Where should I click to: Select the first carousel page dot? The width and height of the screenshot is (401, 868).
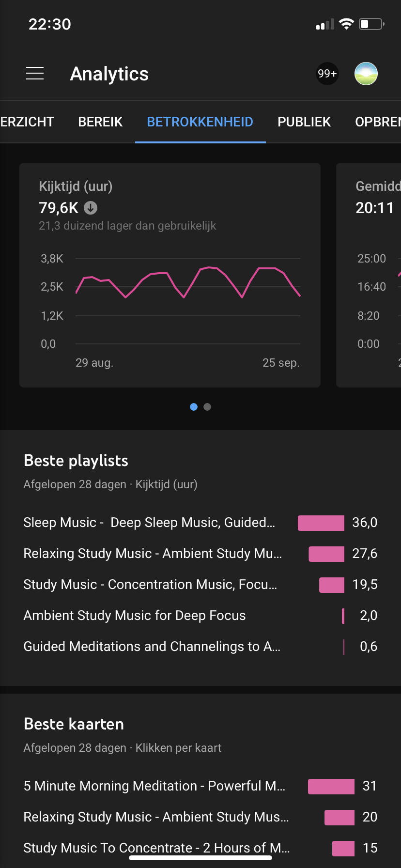click(194, 407)
